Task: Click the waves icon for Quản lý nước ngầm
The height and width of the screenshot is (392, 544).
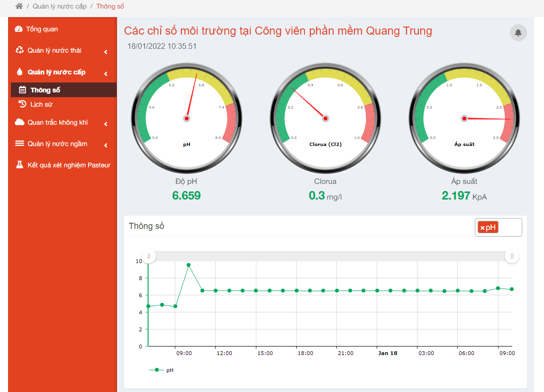Action: click(x=20, y=144)
